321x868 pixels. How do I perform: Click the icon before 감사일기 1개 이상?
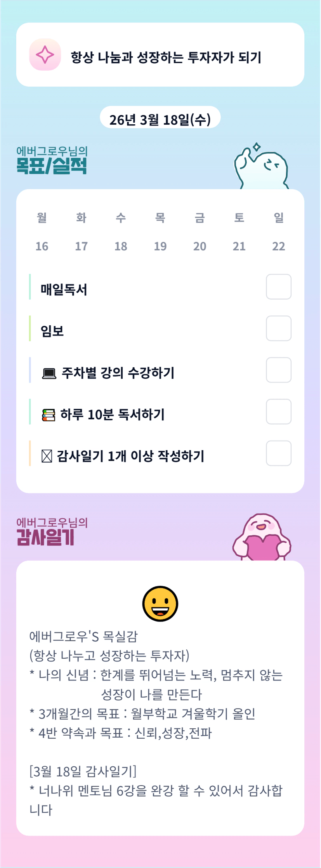(47, 457)
